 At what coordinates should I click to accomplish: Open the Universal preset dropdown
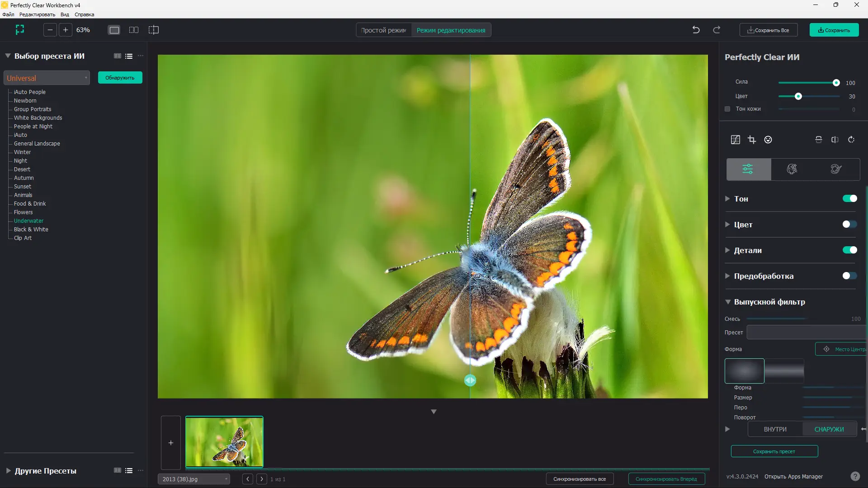coord(47,78)
